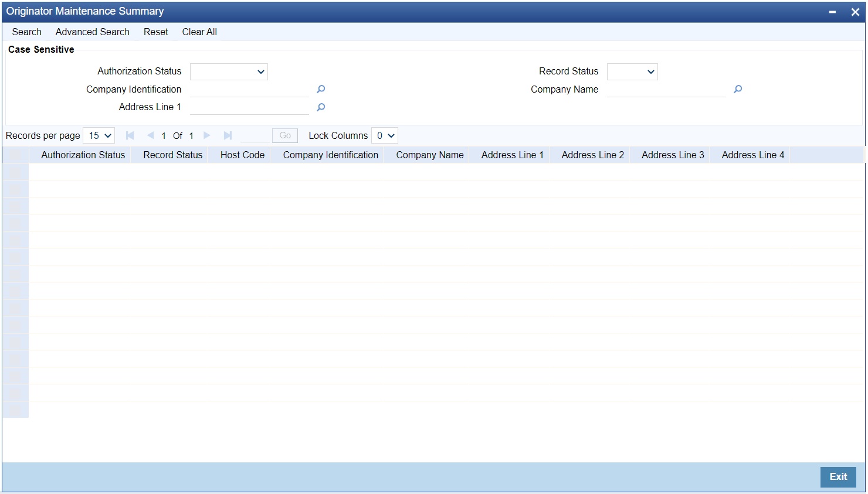Close the Originator Maintenance Summary window

point(855,12)
